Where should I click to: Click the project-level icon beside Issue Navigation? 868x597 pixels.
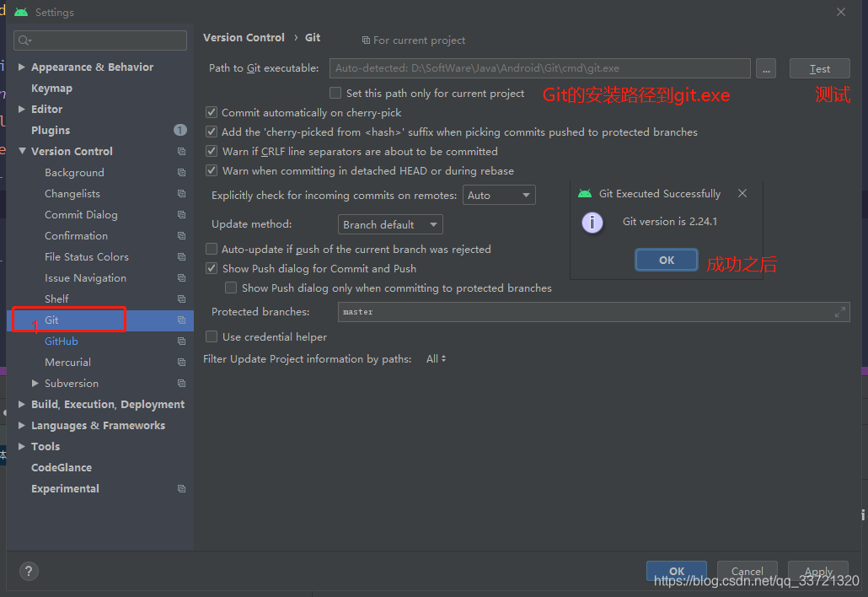pyautogui.click(x=181, y=277)
